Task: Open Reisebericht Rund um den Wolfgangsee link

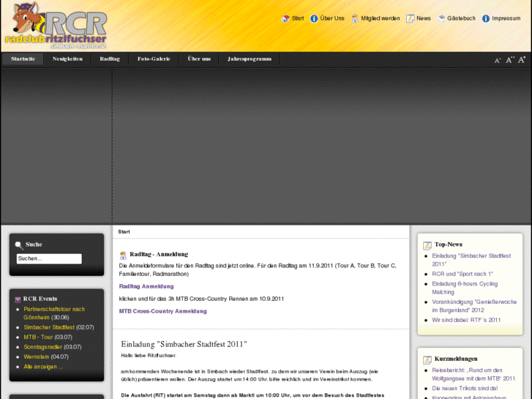Action: click(473, 374)
